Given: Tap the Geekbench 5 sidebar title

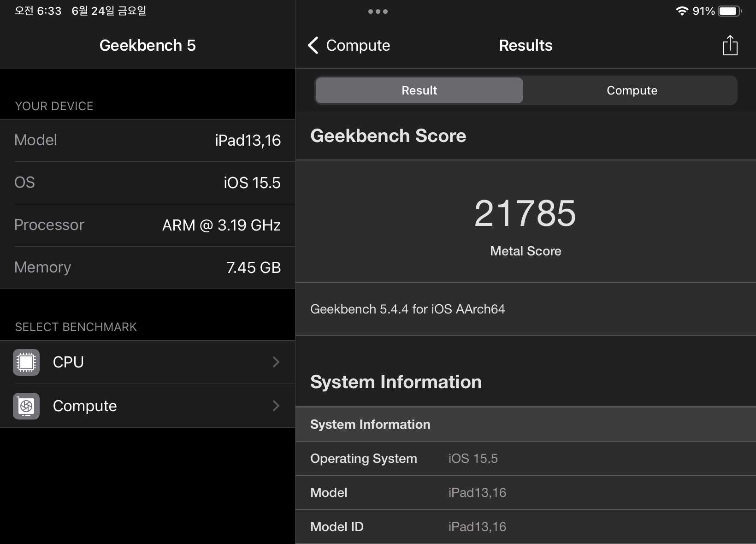Looking at the screenshot, I should pyautogui.click(x=148, y=45).
